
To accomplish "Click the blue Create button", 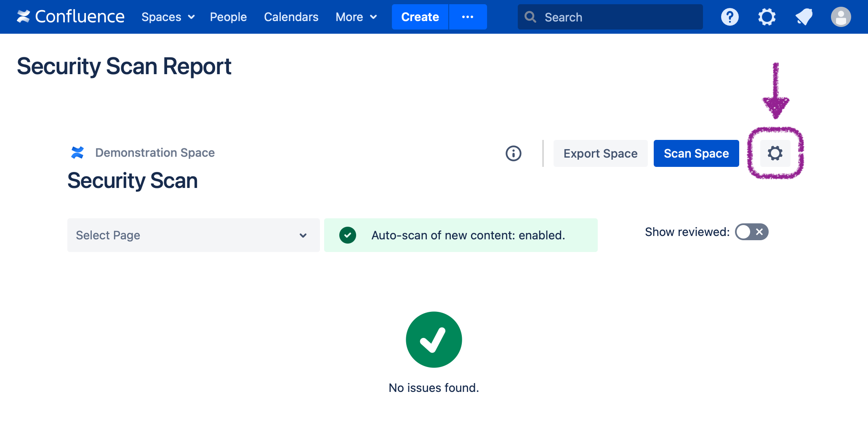I will [420, 17].
